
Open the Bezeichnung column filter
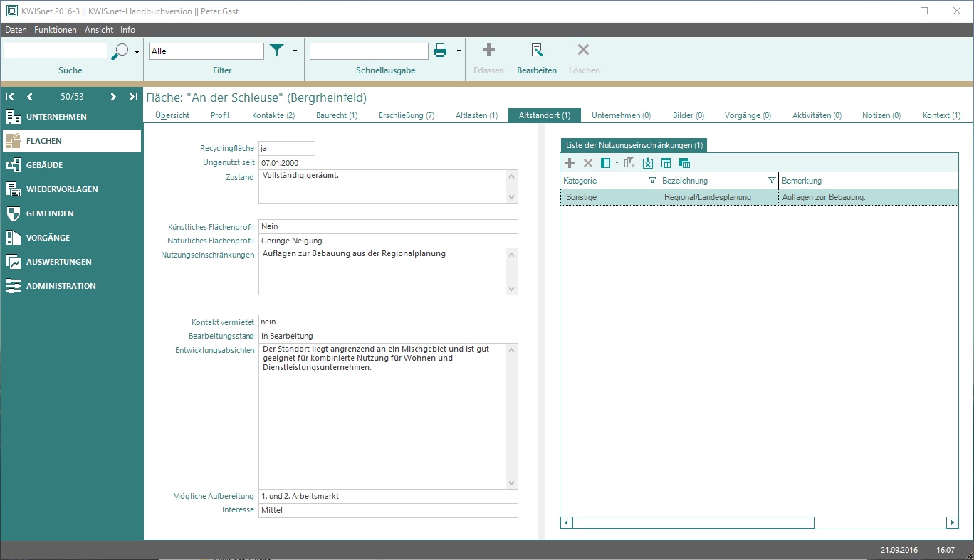[772, 181]
